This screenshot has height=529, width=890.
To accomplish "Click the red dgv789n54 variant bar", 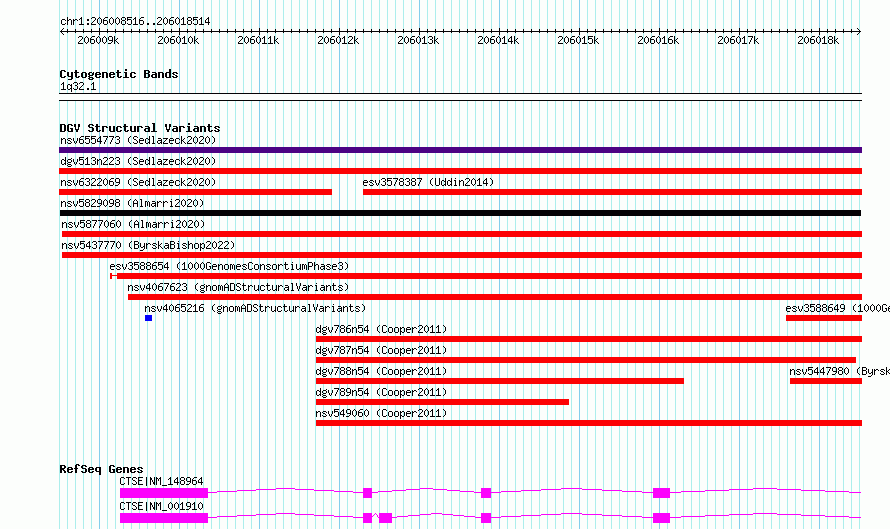I will click(442, 402).
